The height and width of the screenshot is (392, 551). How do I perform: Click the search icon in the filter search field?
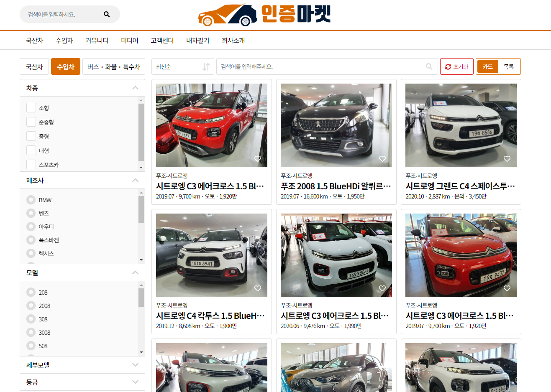(429, 66)
